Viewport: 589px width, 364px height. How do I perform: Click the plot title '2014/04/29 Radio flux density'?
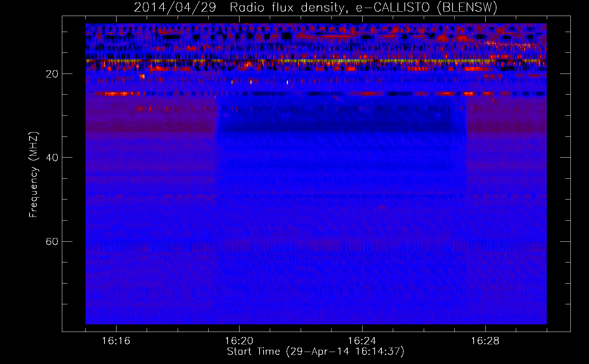316,8
